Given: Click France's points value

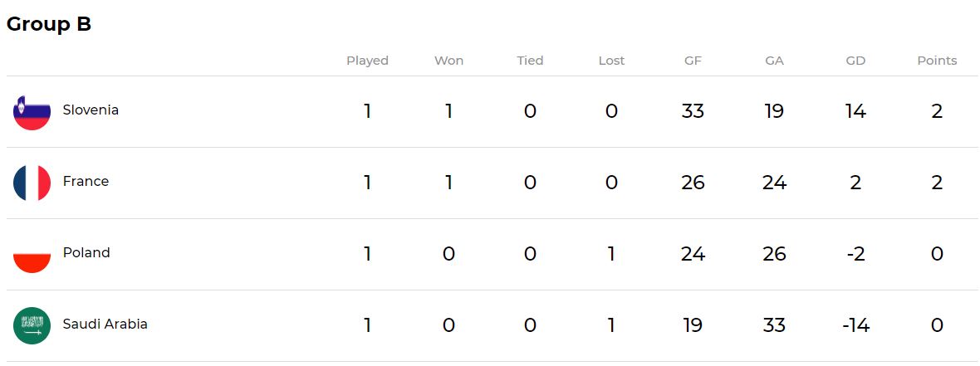Looking at the screenshot, I should point(937,183).
